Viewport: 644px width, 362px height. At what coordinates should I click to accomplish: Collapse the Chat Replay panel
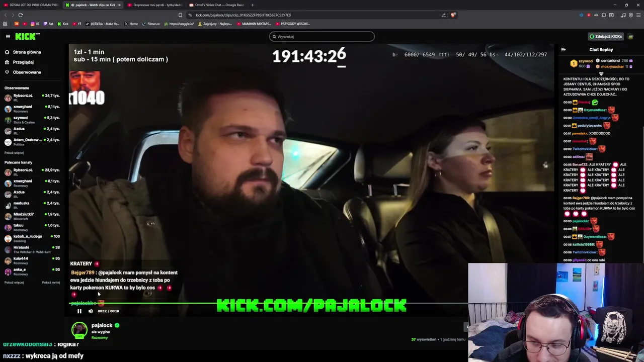(x=563, y=50)
